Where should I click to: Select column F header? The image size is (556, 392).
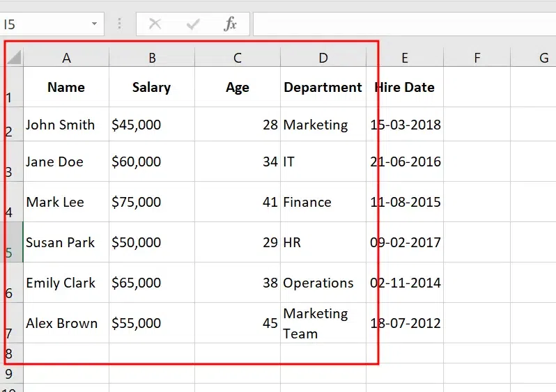click(477, 58)
